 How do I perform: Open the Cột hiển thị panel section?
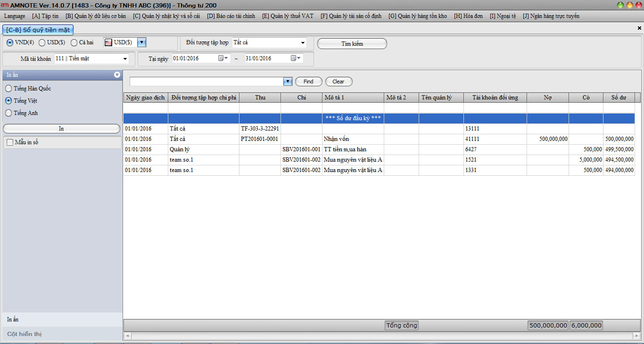tap(25, 334)
